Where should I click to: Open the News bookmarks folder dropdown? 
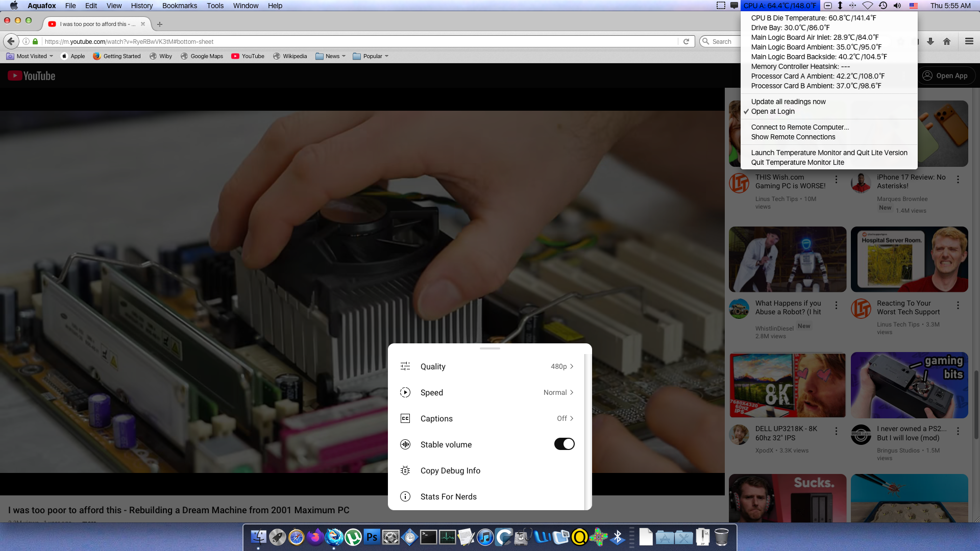[x=331, y=56]
